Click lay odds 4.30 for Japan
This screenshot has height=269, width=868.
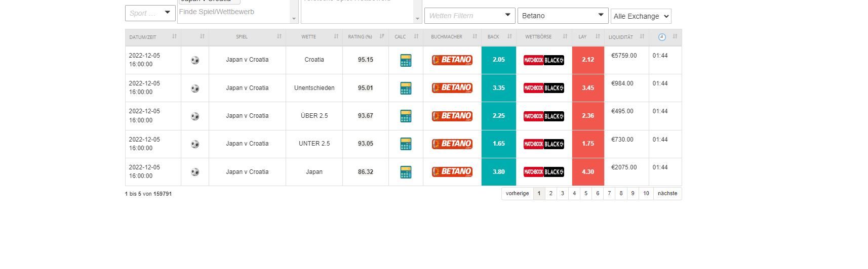coord(588,172)
